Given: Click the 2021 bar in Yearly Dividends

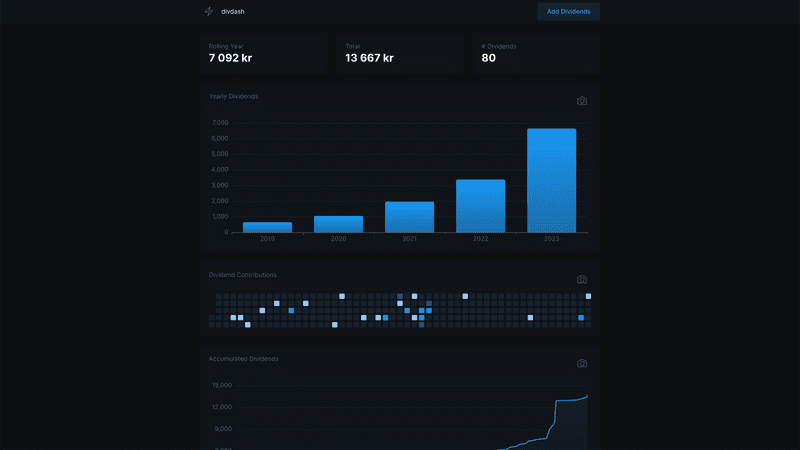Looking at the screenshot, I should pos(409,217).
